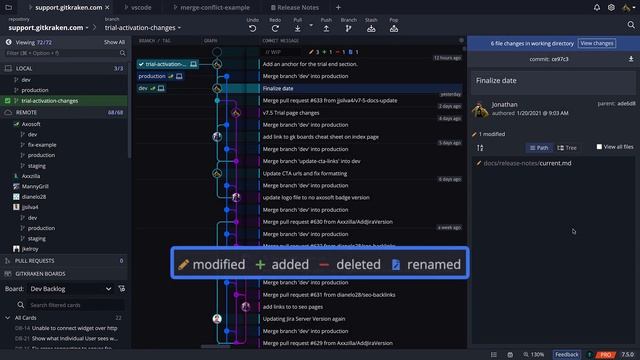Toggle the View all files checkbox
640x360 pixels.
[x=599, y=147]
